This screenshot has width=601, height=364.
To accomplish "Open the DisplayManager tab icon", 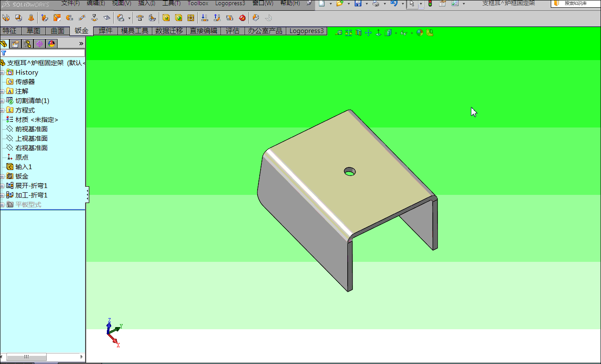I will tap(52, 44).
